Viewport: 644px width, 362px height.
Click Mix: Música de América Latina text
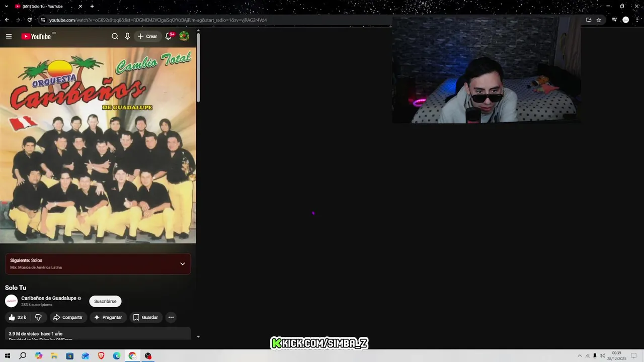click(x=36, y=267)
